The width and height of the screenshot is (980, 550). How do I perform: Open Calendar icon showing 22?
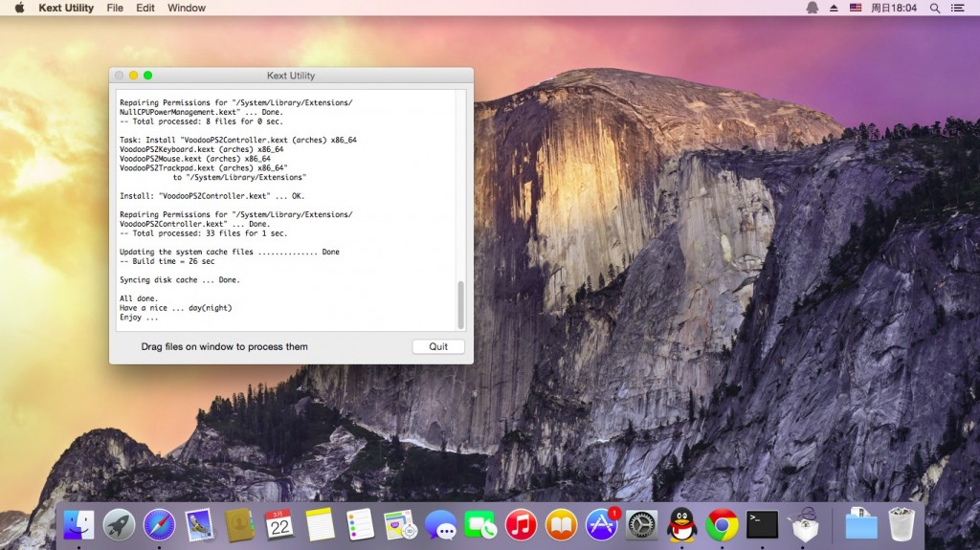(x=279, y=525)
